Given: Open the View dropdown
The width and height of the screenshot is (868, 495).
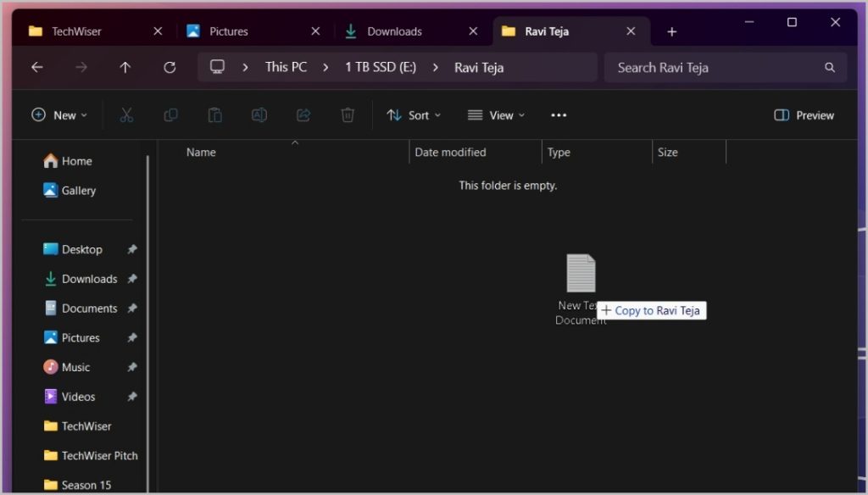Looking at the screenshot, I should click(496, 115).
